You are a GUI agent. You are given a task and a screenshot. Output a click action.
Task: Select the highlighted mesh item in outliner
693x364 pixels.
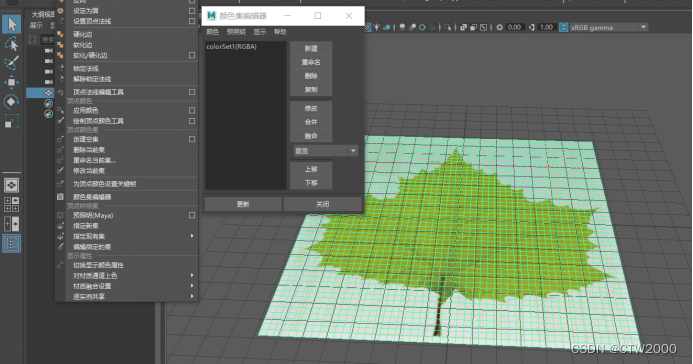click(40, 93)
